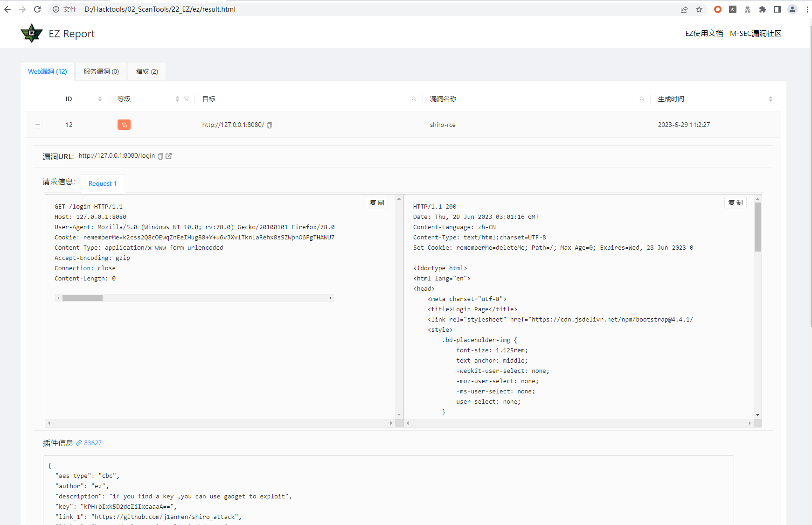Copy the response with 复制 button

click(x=736, y=203)
